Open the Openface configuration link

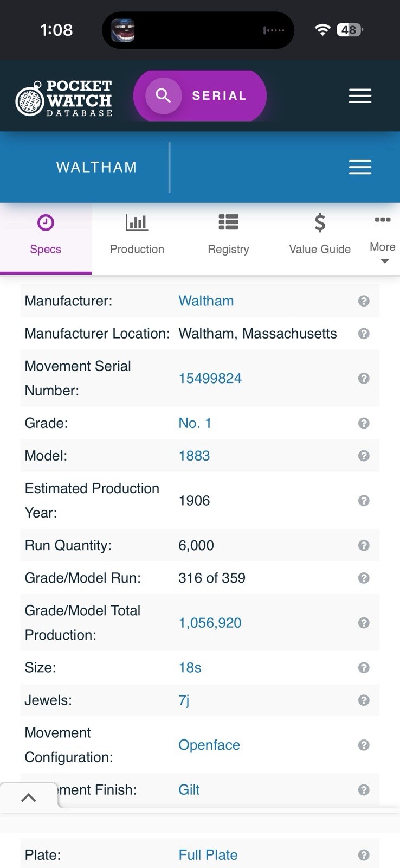pyautogui.click(x=209, y=745)
